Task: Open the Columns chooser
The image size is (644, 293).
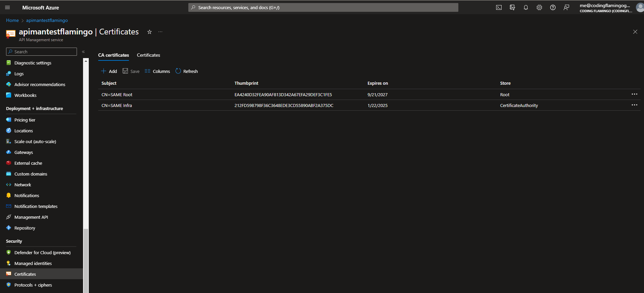Action: tap(157, 71)
